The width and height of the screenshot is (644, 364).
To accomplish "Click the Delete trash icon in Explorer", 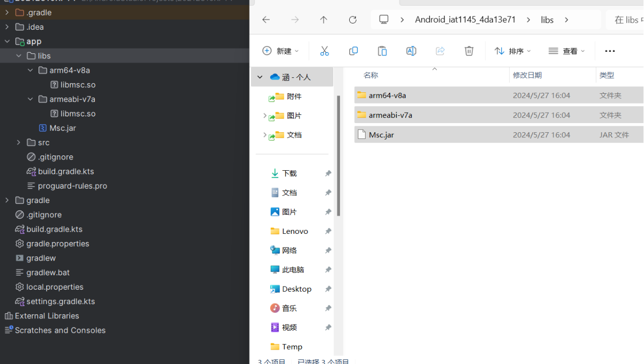I will (469, 51).
